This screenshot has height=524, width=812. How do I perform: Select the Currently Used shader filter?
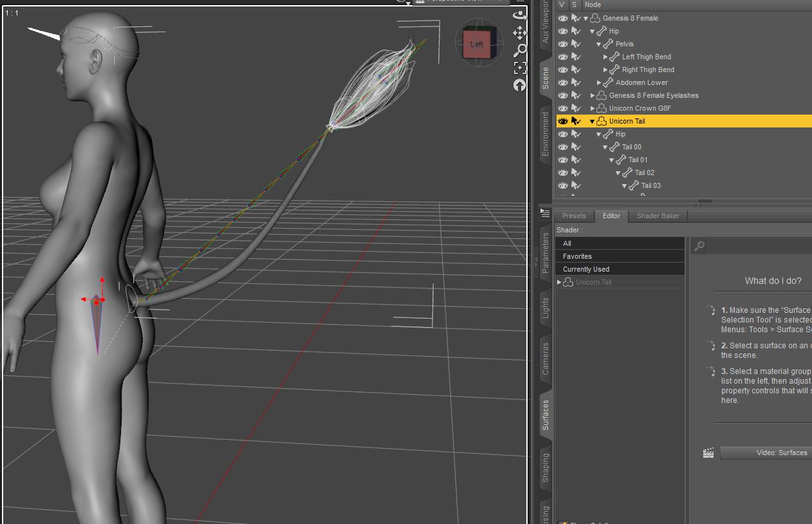tap(620, 269)
